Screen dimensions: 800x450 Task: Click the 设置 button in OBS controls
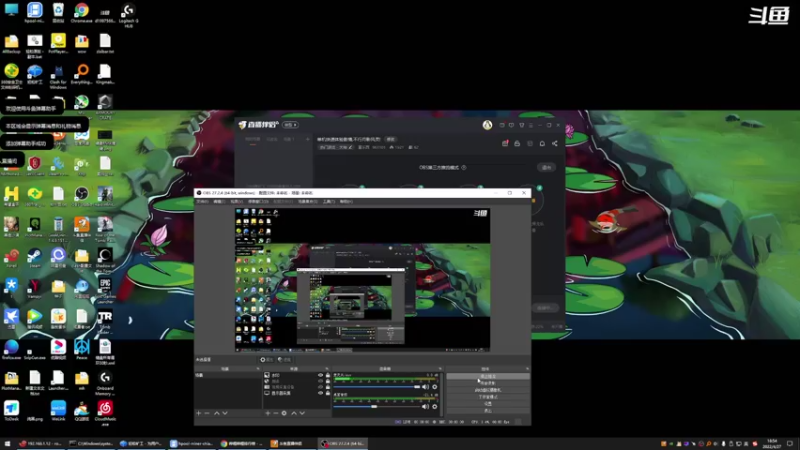488,404
